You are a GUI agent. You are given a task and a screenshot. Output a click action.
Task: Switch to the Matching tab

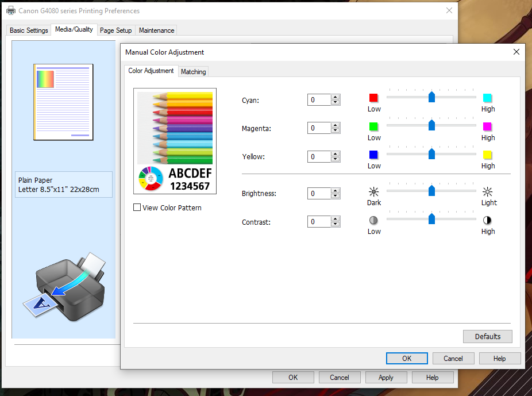[x=193, y=72]
